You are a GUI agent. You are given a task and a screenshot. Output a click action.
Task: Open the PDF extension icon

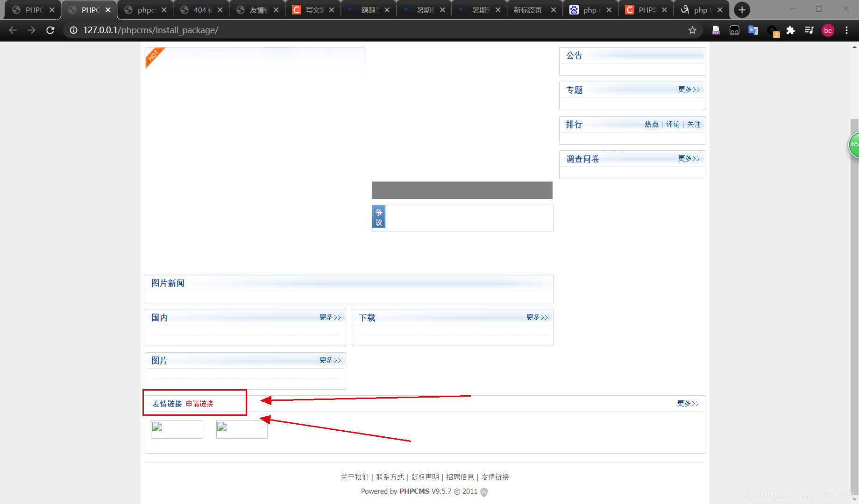pyautogui.click(x=716, y=30)
